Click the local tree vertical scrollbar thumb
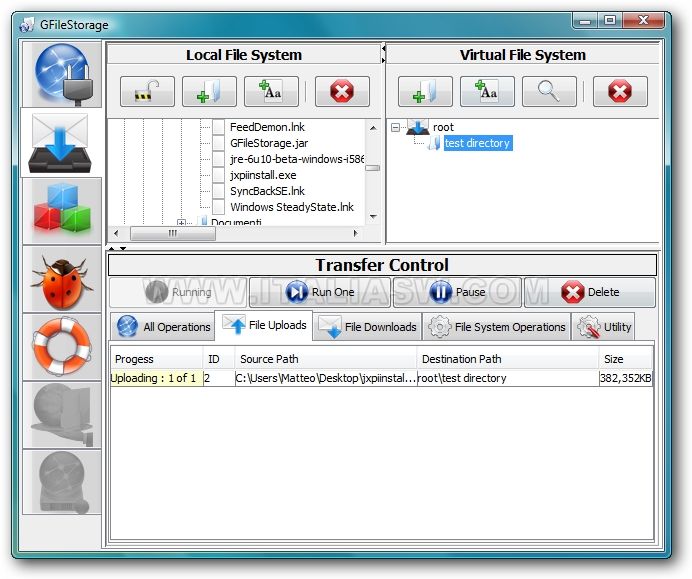 click(373, 168)
